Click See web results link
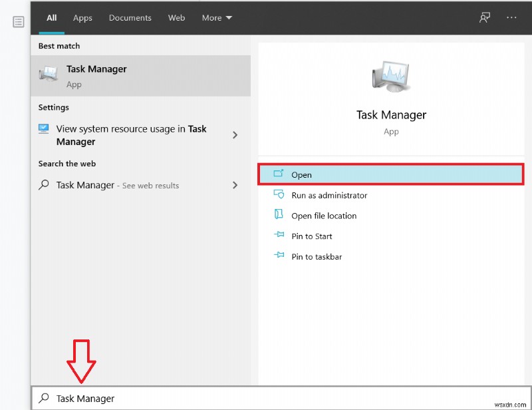 click(x=150, y=185)
